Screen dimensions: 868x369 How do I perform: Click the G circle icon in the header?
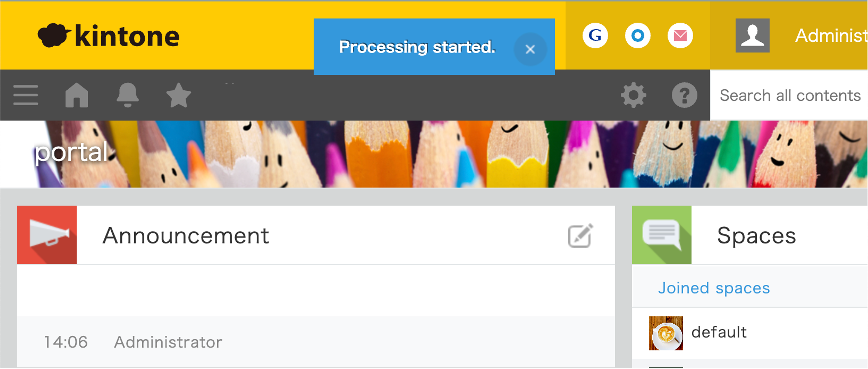[x=595, y=35]
